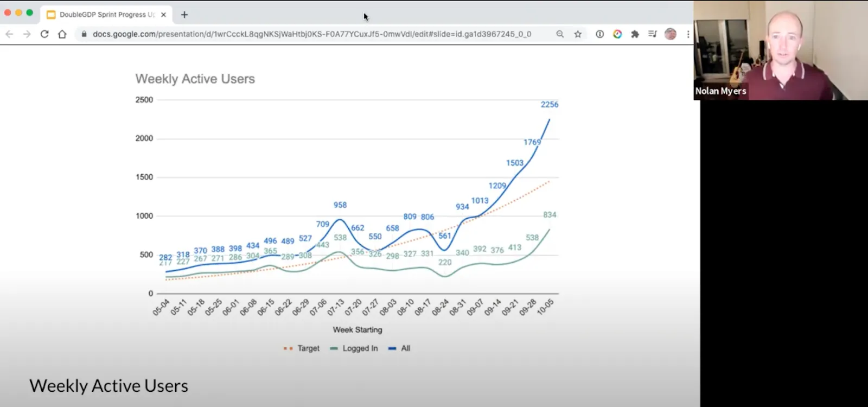Select the 07-13 date axis label

(x=336, y=307)
